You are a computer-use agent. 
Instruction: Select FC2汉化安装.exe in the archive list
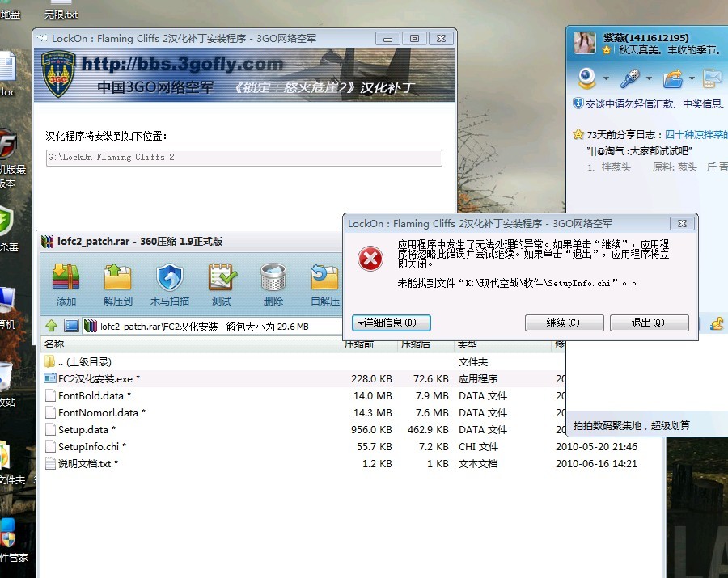(x=302, y=378)
